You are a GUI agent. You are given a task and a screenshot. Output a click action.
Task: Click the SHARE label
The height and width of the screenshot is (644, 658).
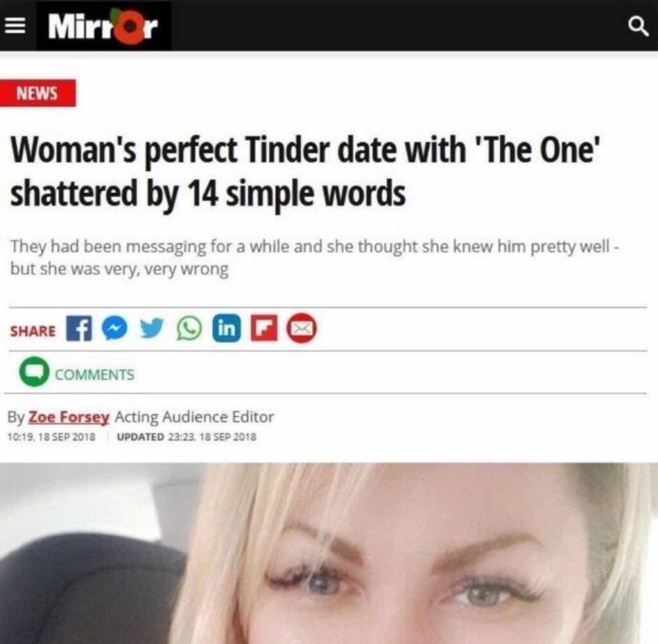coord(33,330)
